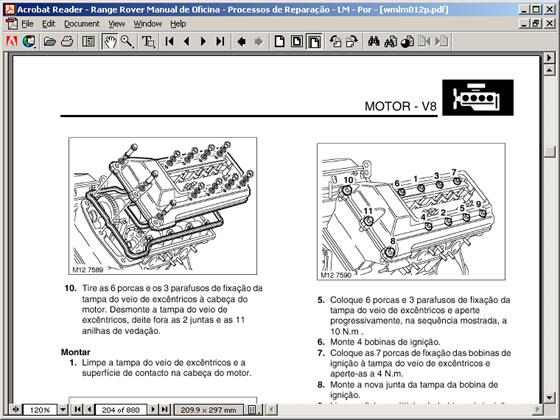Go to the First Page toolbar button
560x420 pixels.
point(169,42)
